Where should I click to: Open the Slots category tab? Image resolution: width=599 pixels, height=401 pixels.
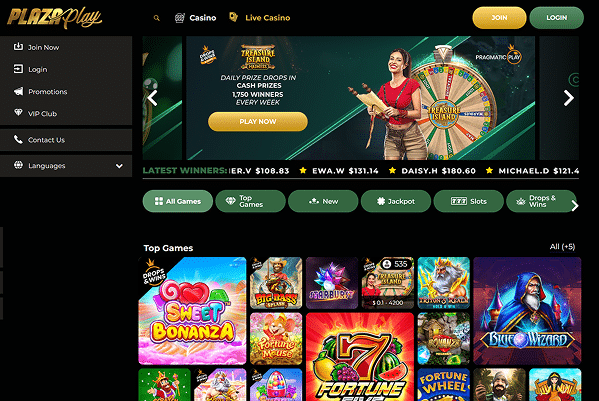pos(469,201)
